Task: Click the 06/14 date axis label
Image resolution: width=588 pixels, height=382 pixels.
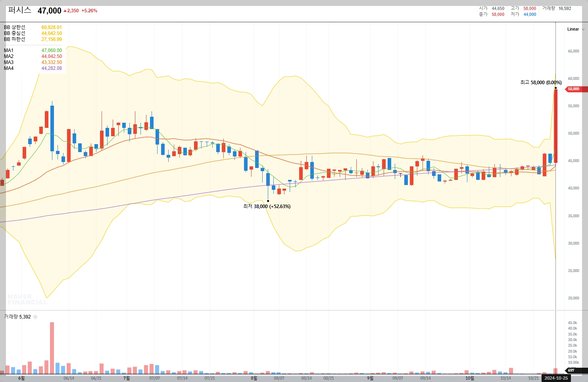Action: pos(69,378)
